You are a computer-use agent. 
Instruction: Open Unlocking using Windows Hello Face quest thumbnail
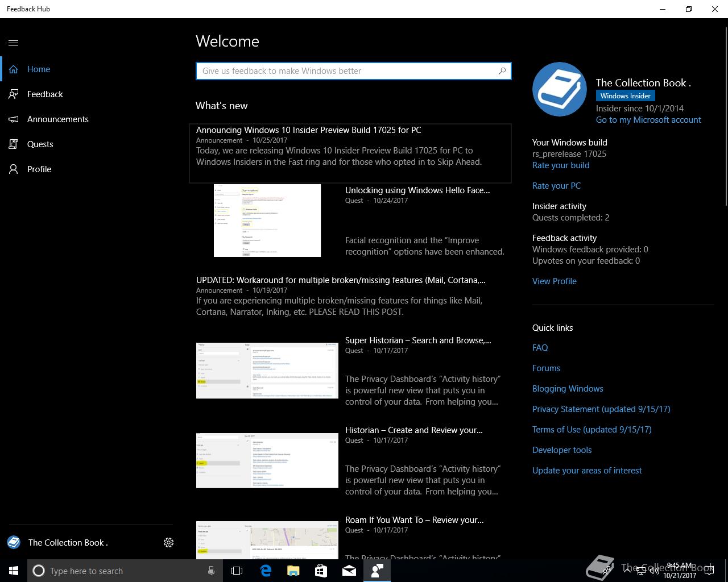click(x=267, y=221)
